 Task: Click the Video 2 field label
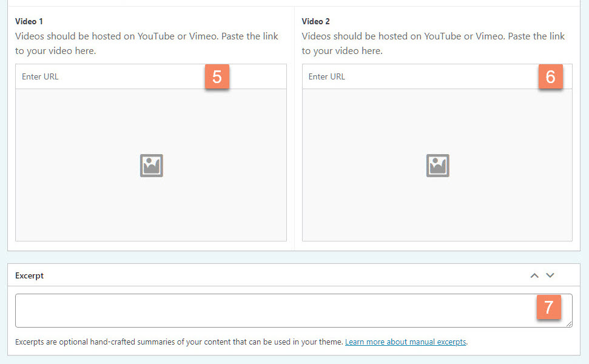(316, 21)
